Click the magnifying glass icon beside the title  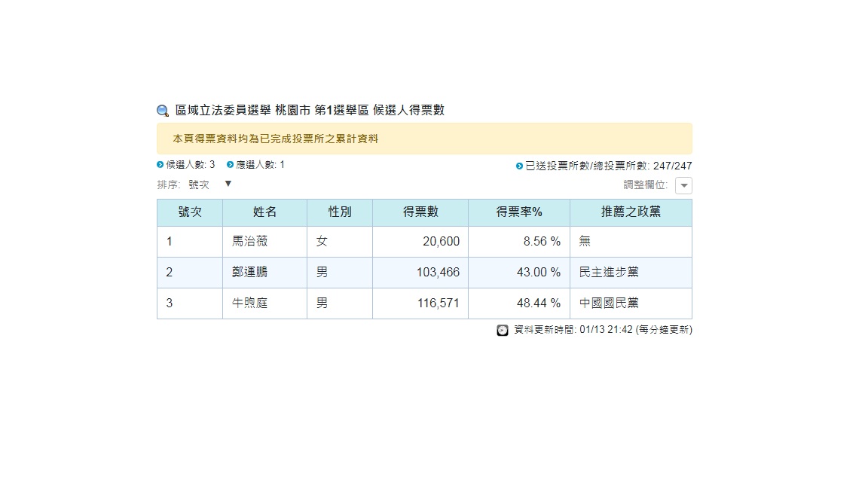pyautogui.click(x=163, y=111)
